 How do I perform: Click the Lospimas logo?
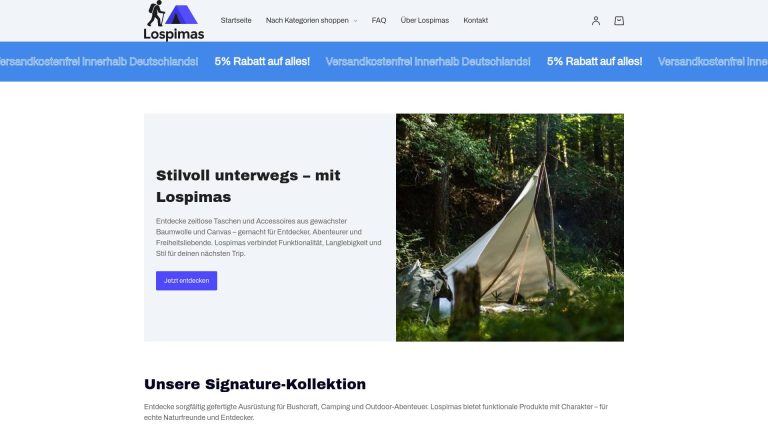[174, 21]
